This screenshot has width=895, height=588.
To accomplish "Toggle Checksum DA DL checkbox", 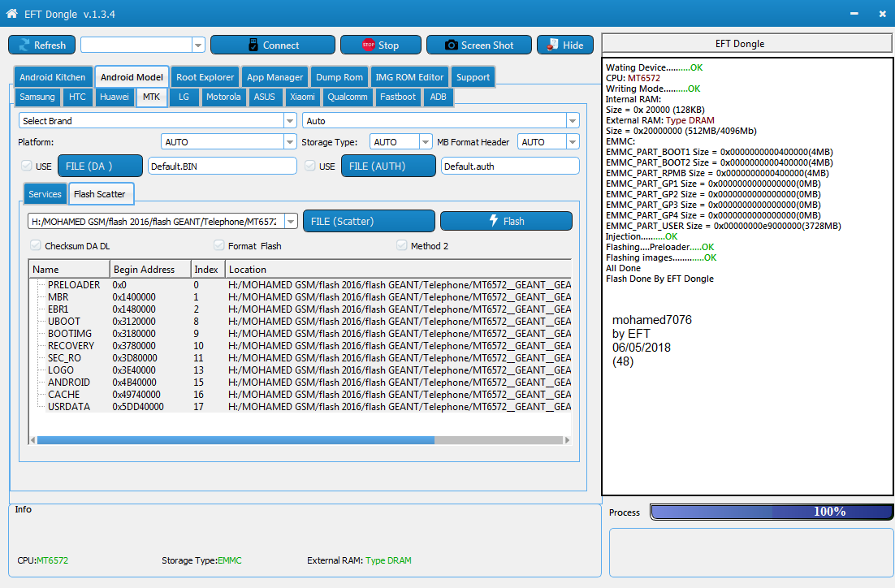I will click(x=36, y=245).
